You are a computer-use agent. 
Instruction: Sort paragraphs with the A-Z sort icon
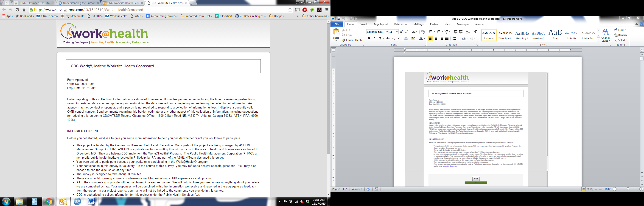tap(468, 32)
